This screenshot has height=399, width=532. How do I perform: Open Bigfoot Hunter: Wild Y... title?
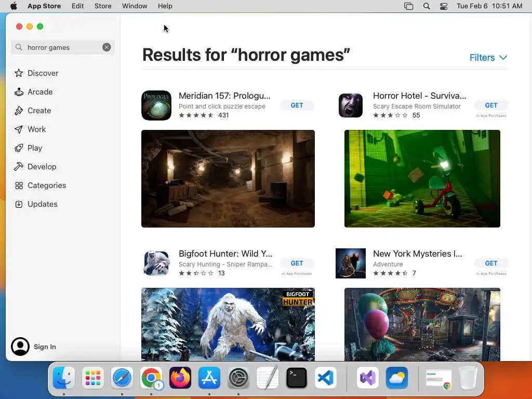(x=225, y=254)
